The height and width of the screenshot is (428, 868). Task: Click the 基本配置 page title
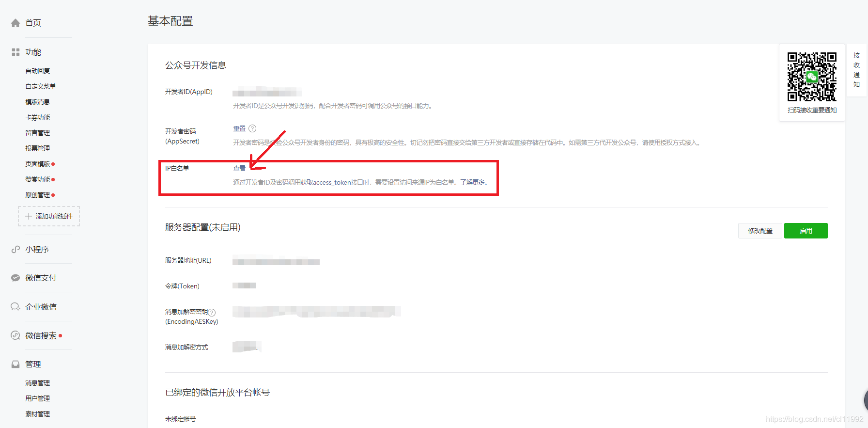(x=170, y=21)
